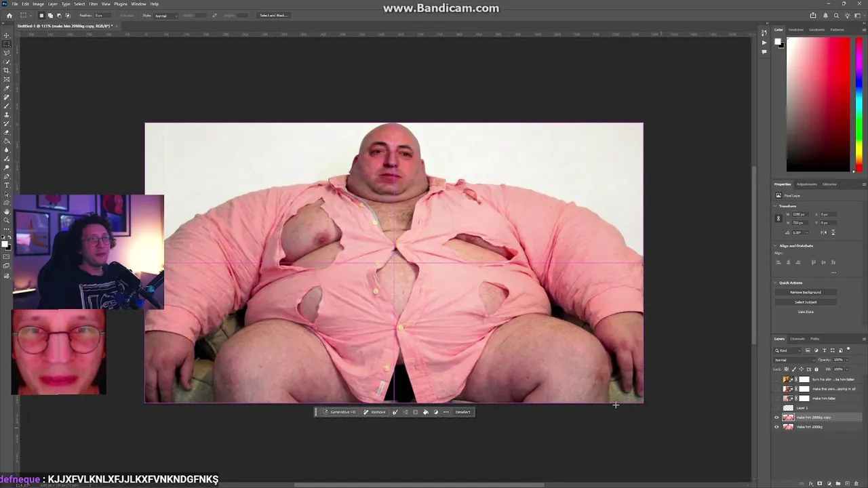Hide the 'make him 2000kg' layer

[776, 427]
